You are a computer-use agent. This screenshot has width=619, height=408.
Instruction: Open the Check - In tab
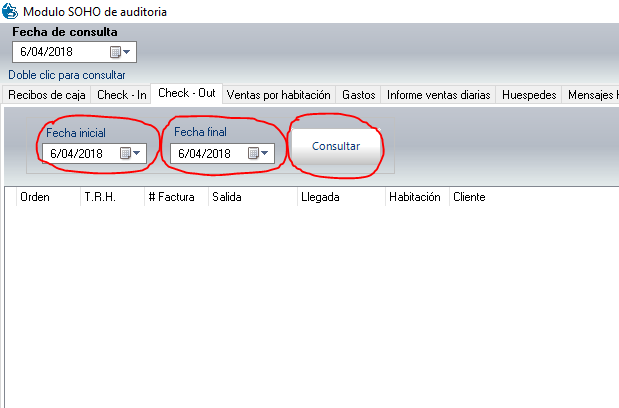121,95
